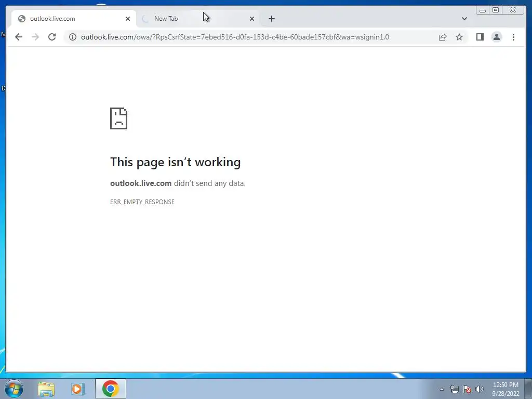Image resolution: width=532 pixels, height=399 pixels.
Task: Select the bold outlook.live.com text
Action: coord(141,183)
